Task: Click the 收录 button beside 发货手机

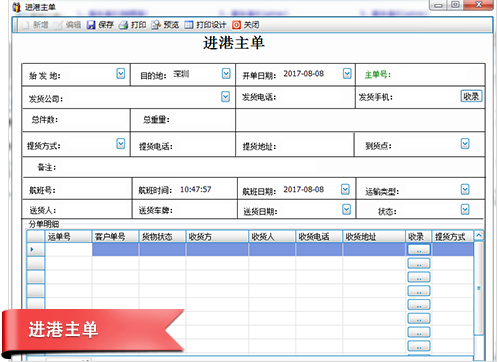Action: point(471,96)
